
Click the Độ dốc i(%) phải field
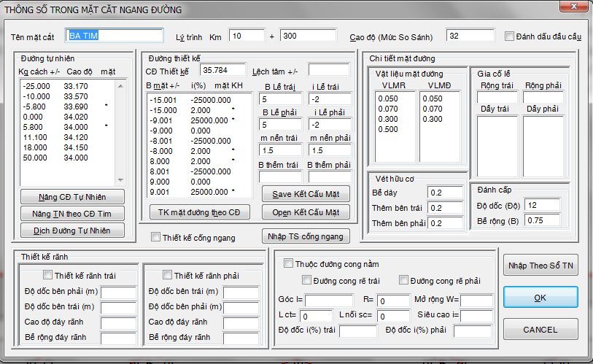[x=473, y=331]
